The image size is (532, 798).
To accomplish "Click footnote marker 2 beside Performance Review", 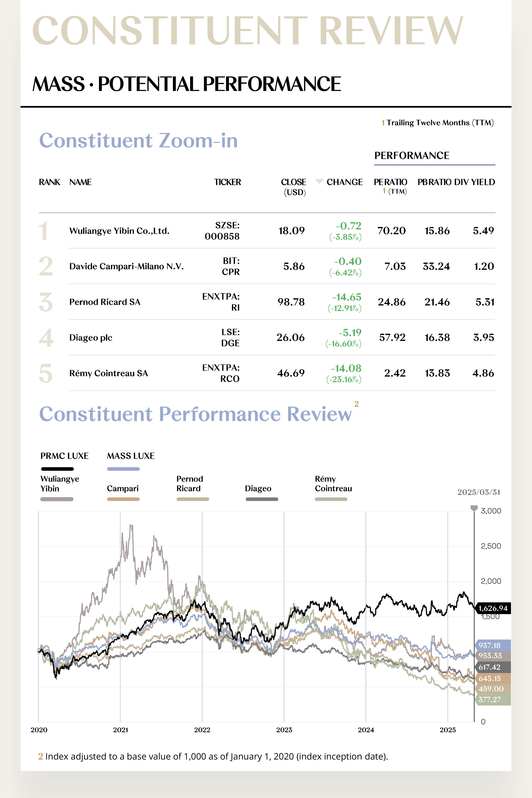I will point(356,404).
